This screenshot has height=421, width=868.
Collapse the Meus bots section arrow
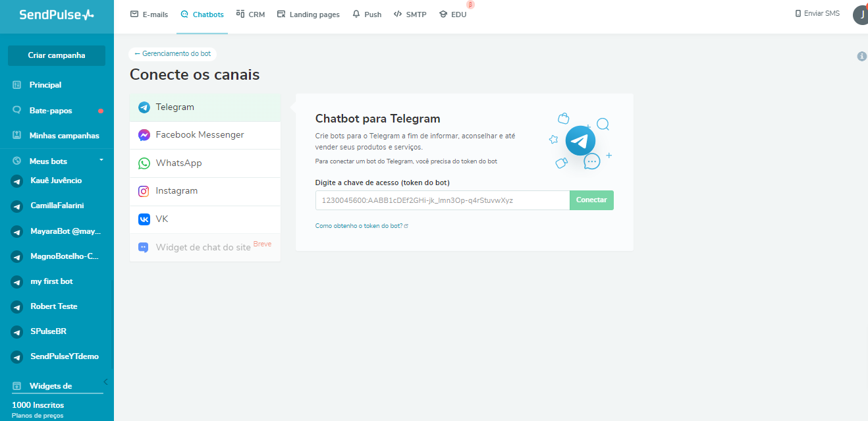pos(101,160)
